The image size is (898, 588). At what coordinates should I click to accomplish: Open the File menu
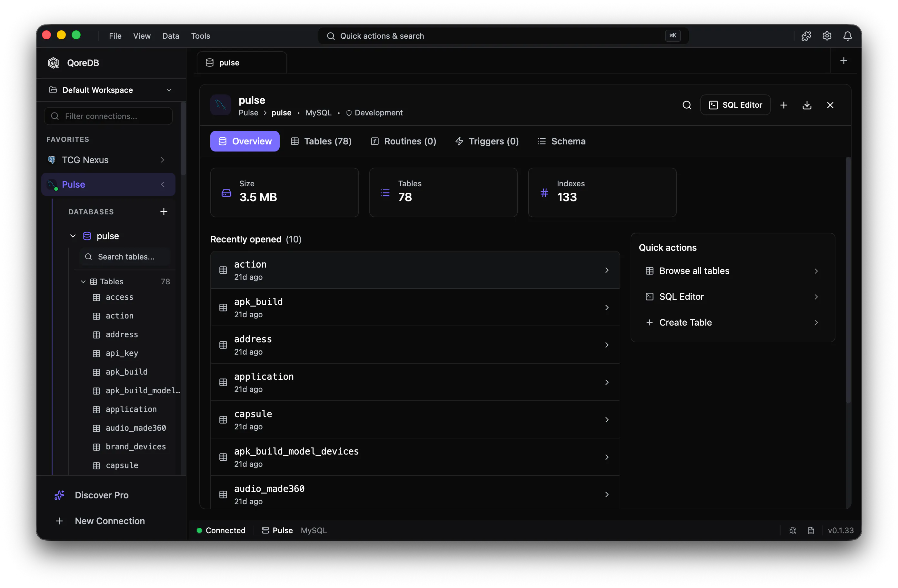pos(115,36)
